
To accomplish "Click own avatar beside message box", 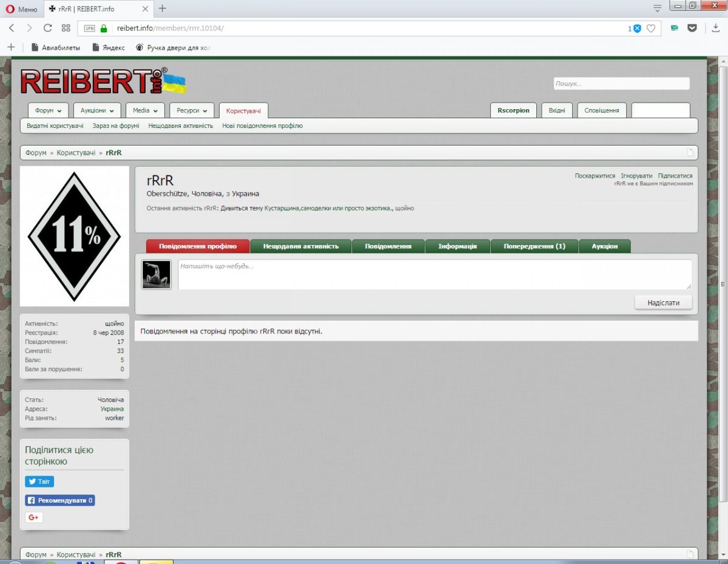I will (x=157, y=275).
